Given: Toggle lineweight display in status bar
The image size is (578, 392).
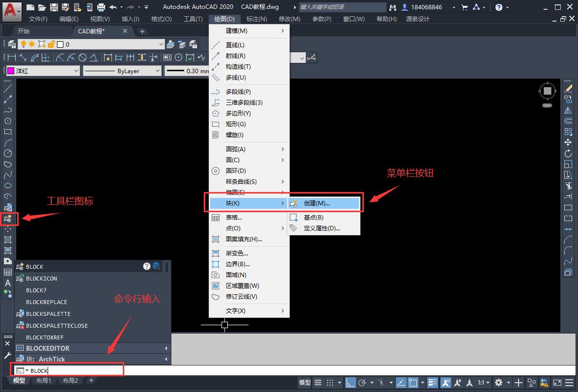Looking at the screenshot, I should tap(433, 382).
